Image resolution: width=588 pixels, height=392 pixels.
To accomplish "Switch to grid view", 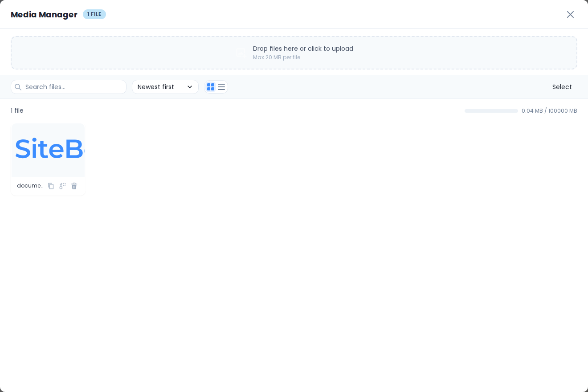I will pyautogui.click(x=211, y=87).
